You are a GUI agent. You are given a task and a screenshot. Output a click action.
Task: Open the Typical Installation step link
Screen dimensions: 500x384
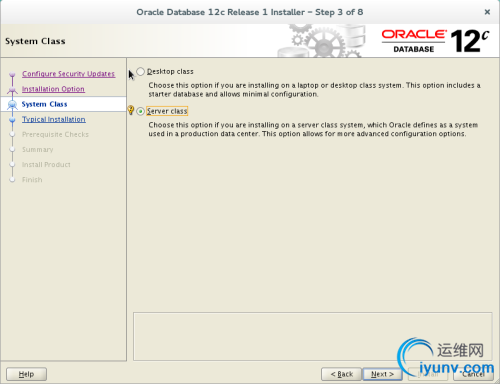coord(54,119)
